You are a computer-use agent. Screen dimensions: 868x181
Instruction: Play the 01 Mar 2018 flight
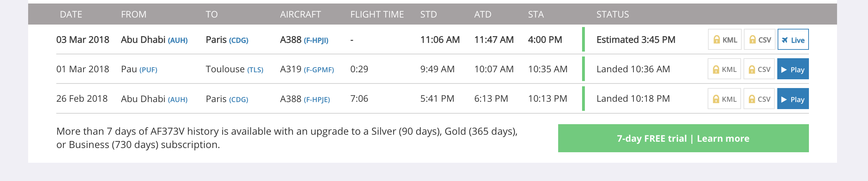tap(793, 69)
